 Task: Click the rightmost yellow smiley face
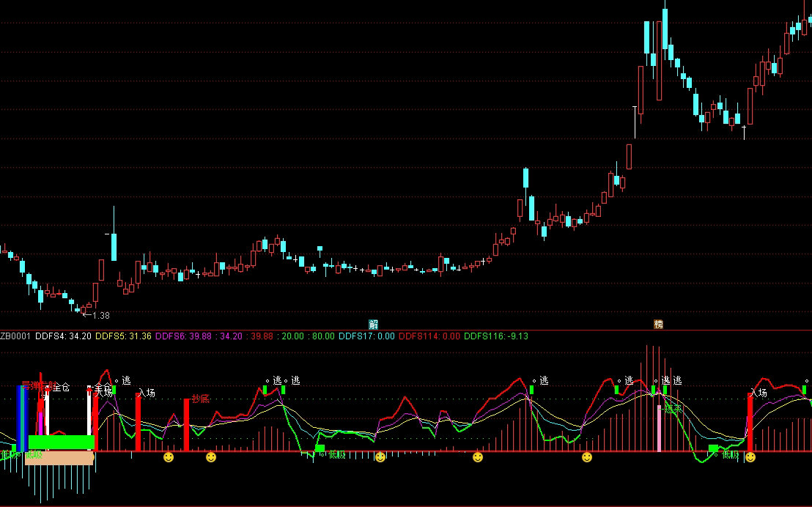tap(750, 457)
